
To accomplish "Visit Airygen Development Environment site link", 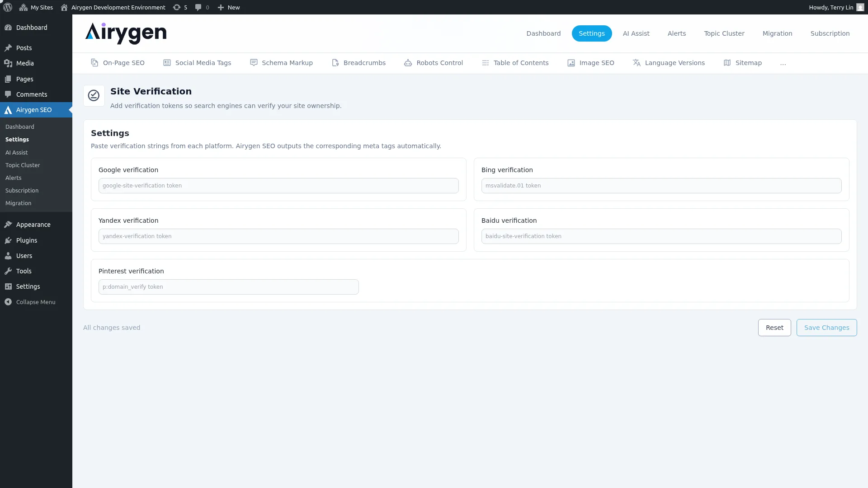I will [113, 7].
